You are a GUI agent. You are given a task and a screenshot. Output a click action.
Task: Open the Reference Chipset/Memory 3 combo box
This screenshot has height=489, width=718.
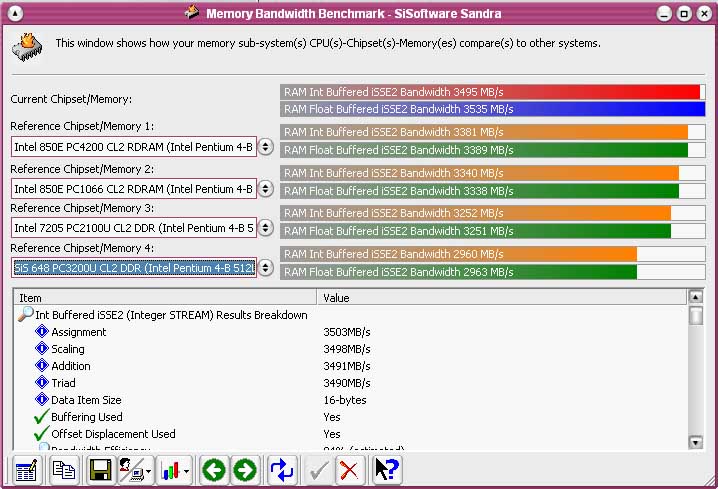tap(134, 228)
